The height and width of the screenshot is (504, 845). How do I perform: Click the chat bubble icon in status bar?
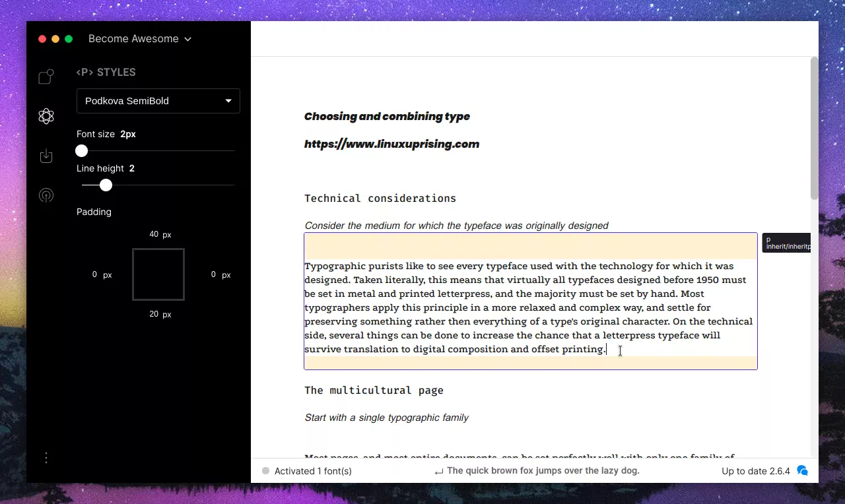[803, 470]
